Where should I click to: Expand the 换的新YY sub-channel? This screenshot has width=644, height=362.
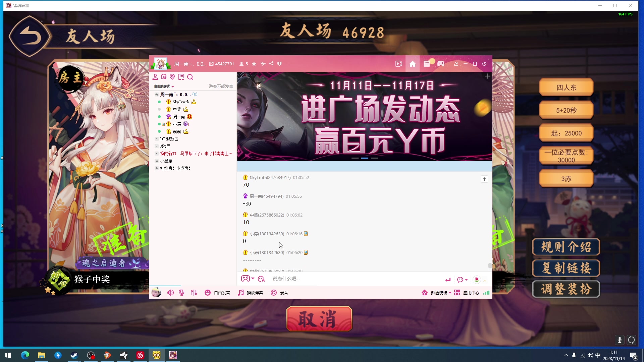156,154
